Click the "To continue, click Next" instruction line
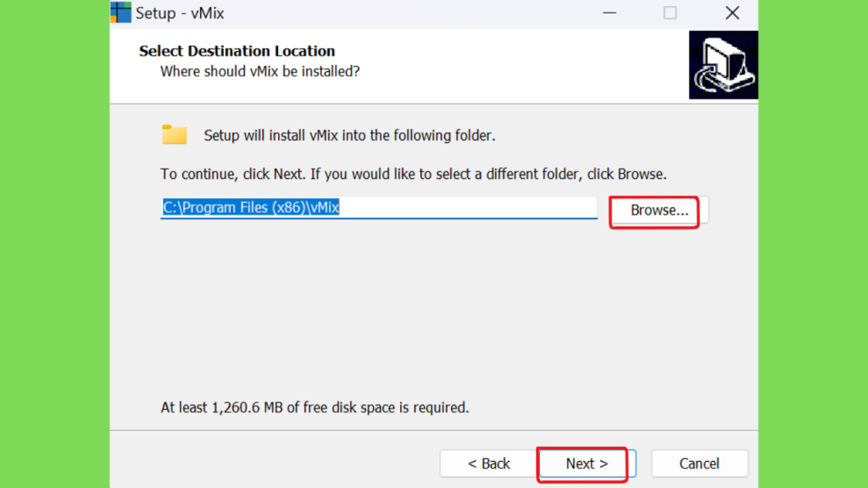 click(x=414, y=175)
